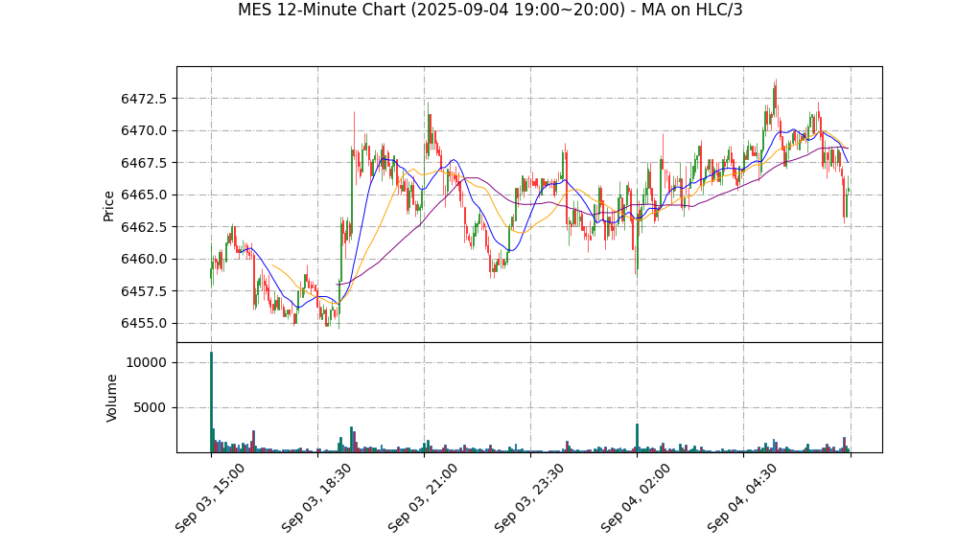Click the volume spike bar at Sep 04, 02:00
Screen dimensions: 980x551
pos(637,438)
